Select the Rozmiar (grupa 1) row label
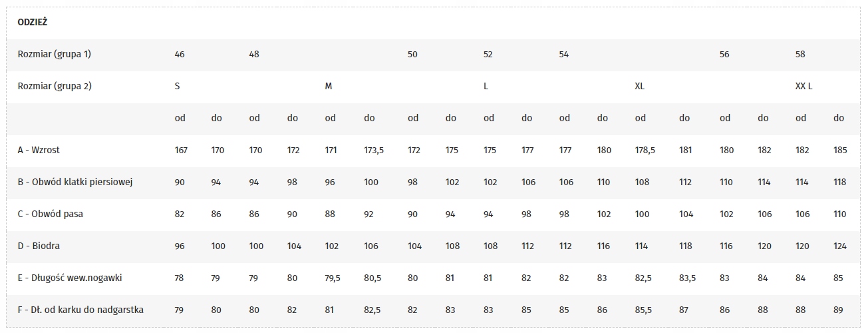The image size is (868, 333). click(54, 54)
